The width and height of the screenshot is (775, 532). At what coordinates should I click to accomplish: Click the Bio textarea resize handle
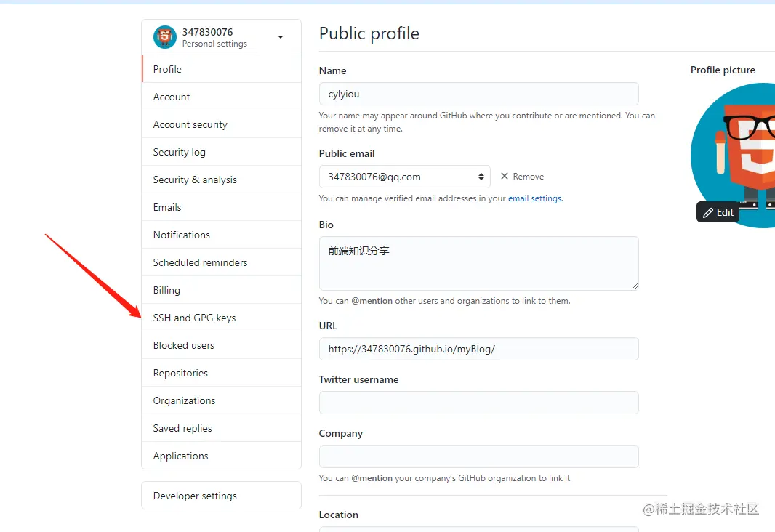pyautogui.click(x=634, y=286)
